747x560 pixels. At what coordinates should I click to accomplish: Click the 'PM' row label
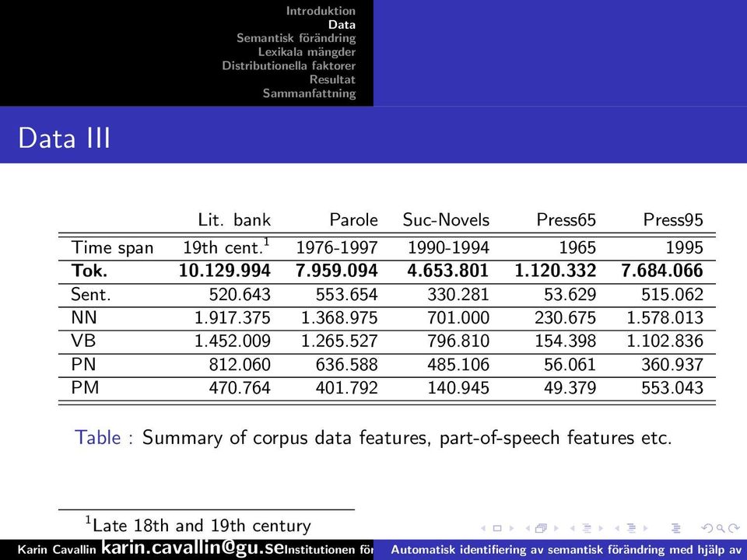coord(85,387)
